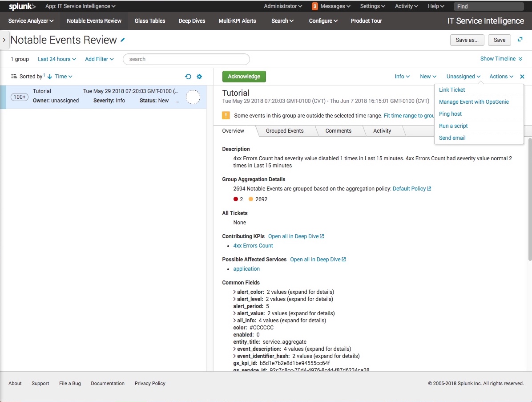Open the Help menu
The height and width of the screenshot is (402, 532).
coord(436,6)
